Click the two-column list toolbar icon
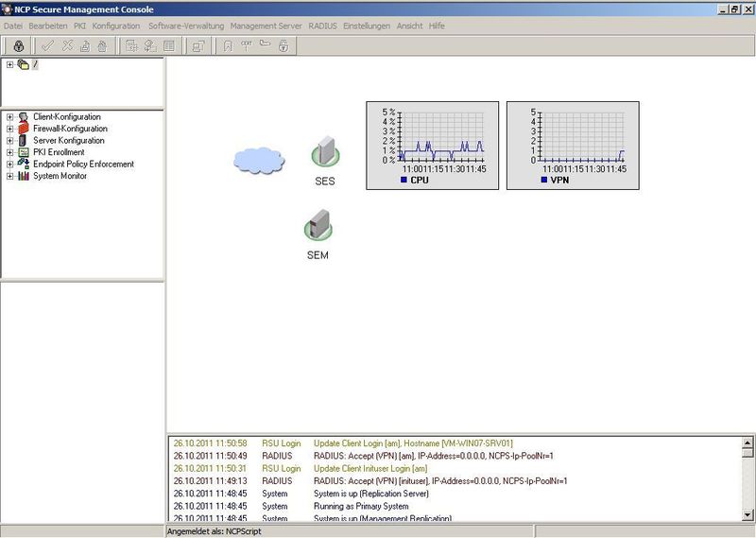 [169, 45]
